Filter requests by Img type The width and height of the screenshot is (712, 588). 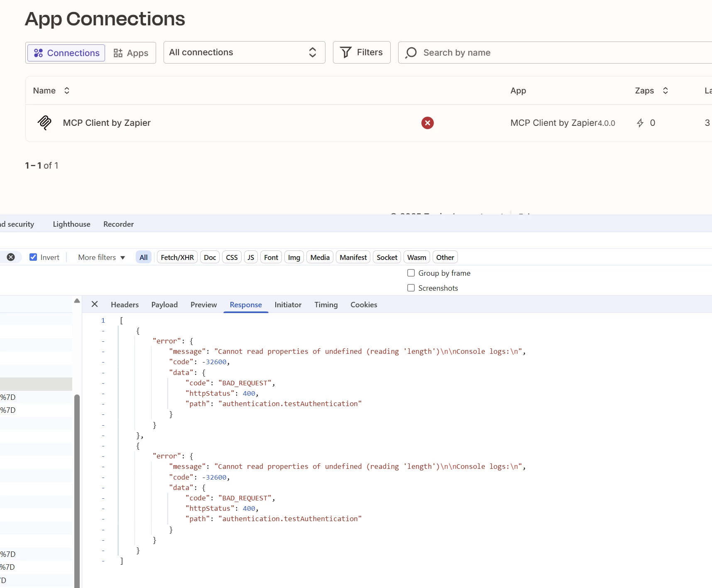click(294, 257)
